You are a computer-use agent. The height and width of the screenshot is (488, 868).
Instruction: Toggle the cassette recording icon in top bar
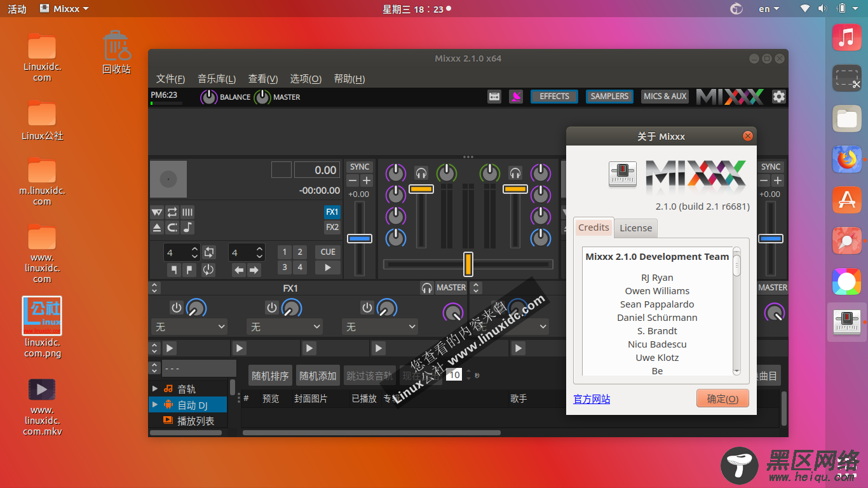[x=494, y=97]
